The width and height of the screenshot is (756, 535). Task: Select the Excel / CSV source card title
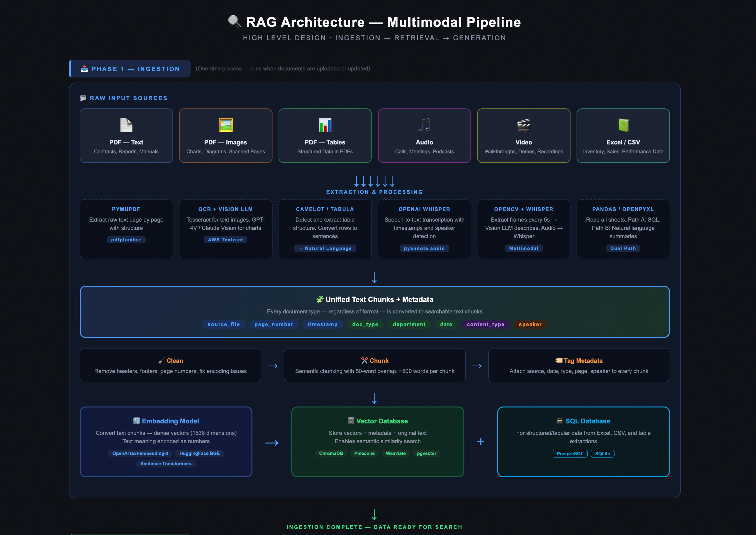623,142
